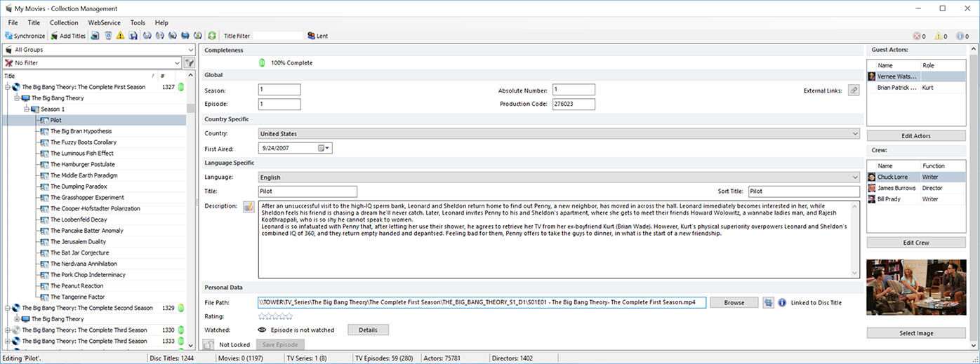Click the Select Image button
This screenshot has width=980, height=364.
pos(915,333)
